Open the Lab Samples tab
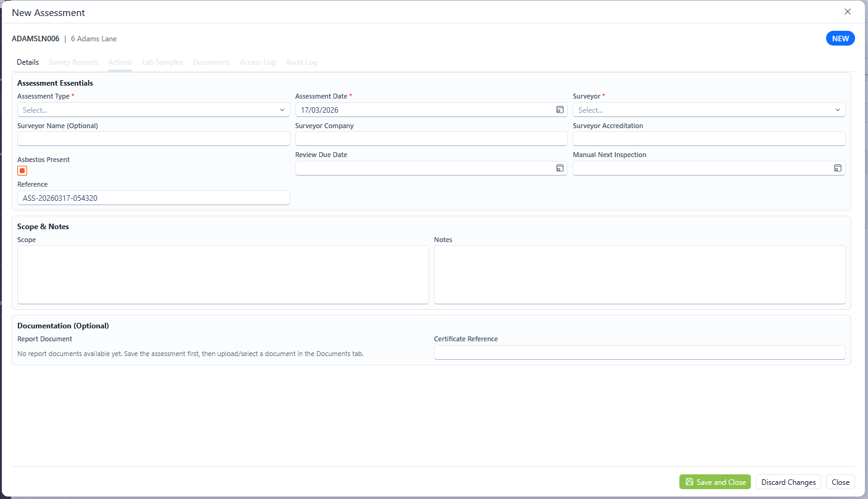This screenshot has height=499, width=868. tap(162, 62)
